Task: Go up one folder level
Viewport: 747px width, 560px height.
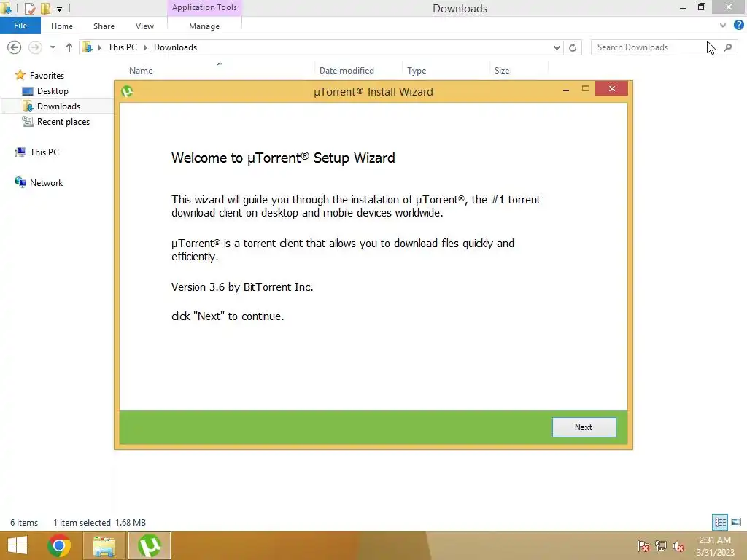Action: click(69, 47)
